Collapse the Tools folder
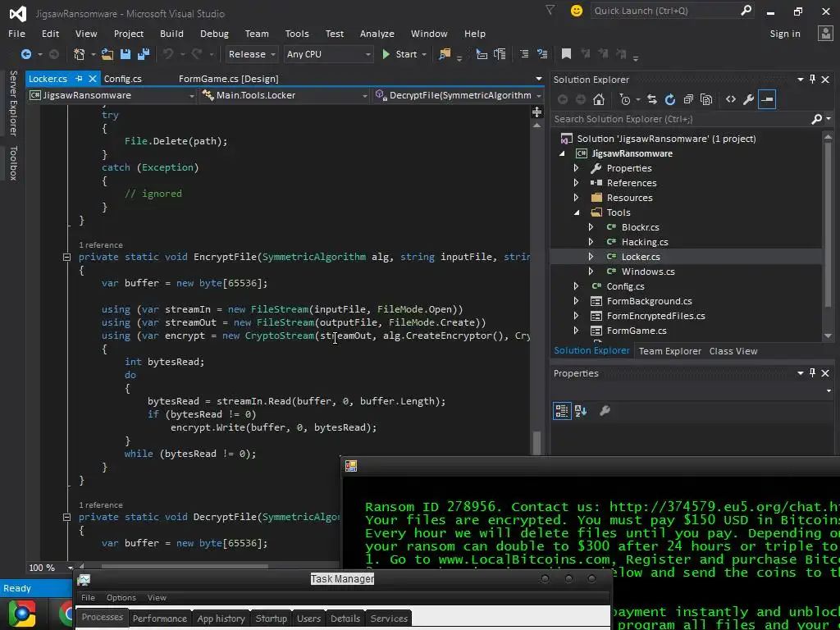 (x=577, y=212)
